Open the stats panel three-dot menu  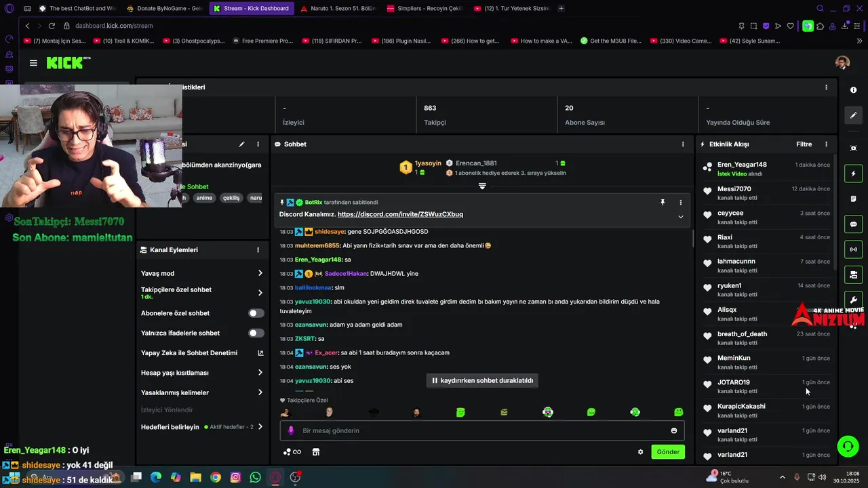pyautogui.click(x=826, y=87)
